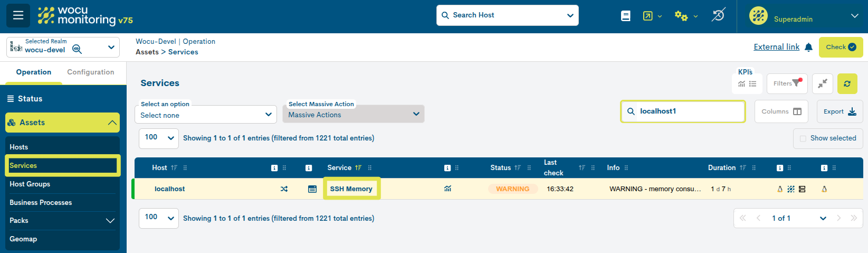The height and width of the screenshot is (253, 868).
Task: Change the top 100 entries-per-page dropdown
Action: [159, 138]
